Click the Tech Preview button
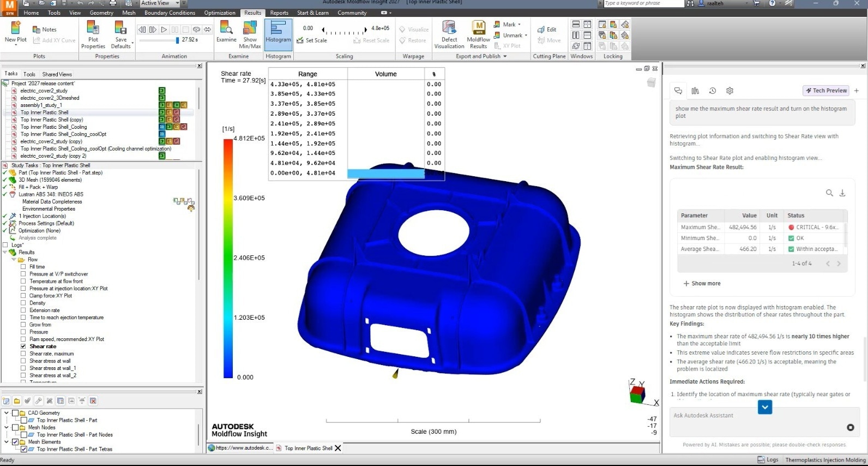Viewport: 868px width, 466px height. [x=826, y=91]
